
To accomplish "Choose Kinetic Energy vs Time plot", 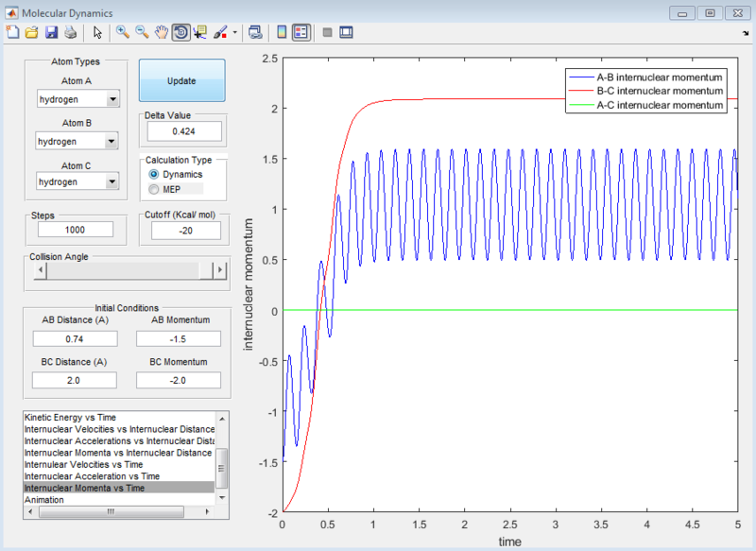I will (x=76, y=417).
